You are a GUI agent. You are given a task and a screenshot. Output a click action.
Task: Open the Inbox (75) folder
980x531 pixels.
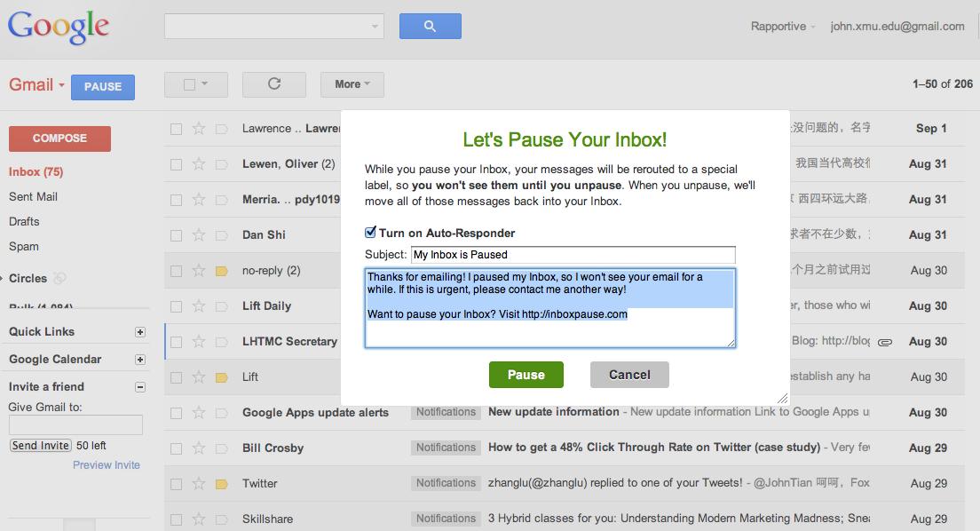(x=36, y=172)
